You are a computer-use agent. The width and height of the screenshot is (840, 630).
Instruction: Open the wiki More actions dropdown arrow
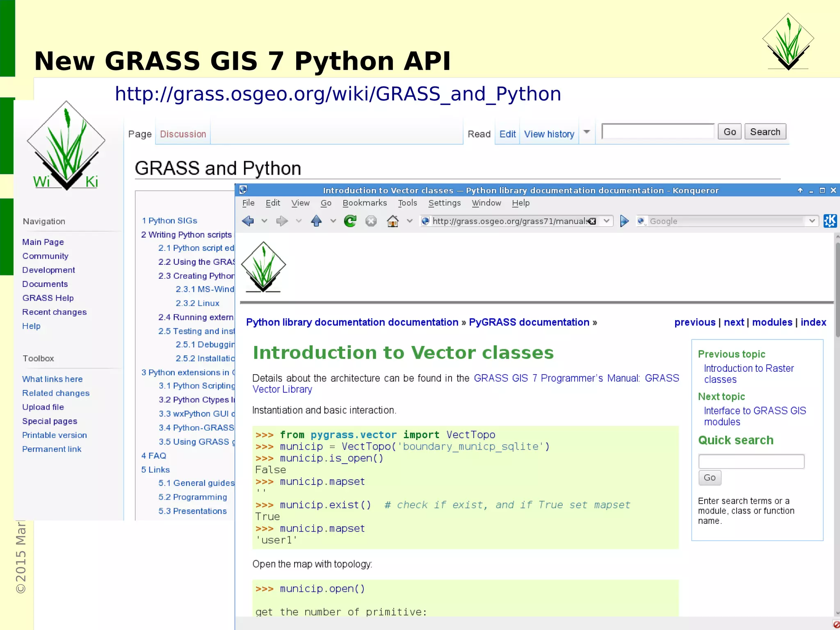[x=587, y=132]
